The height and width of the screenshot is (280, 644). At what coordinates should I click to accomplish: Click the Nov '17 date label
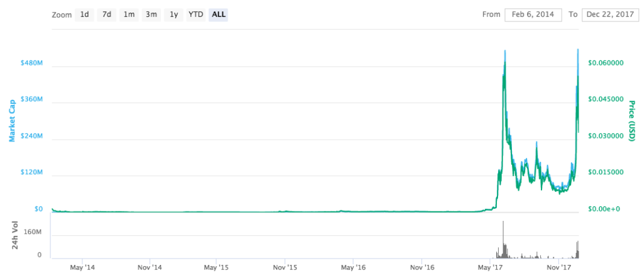[x=559, y=267]
